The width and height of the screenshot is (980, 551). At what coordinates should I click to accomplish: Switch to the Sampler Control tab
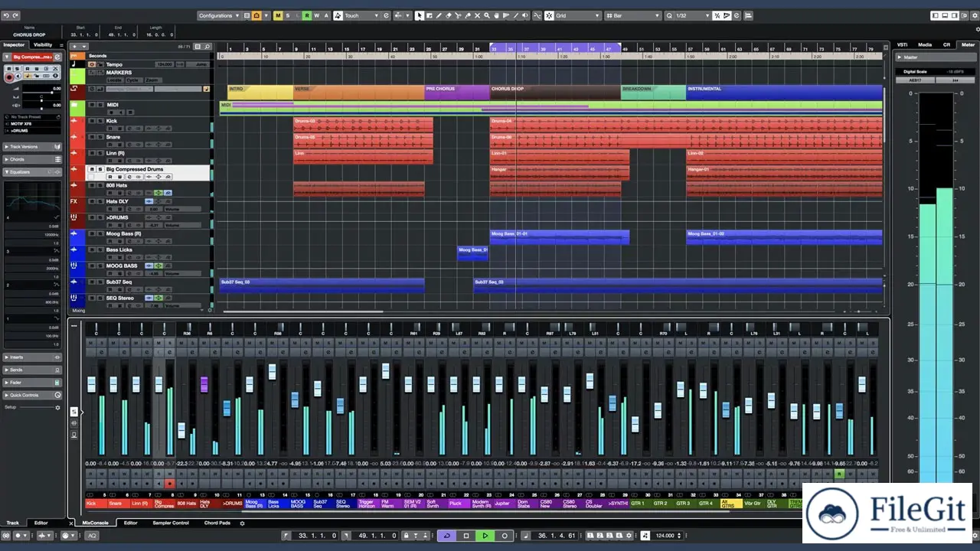[170, 523]
